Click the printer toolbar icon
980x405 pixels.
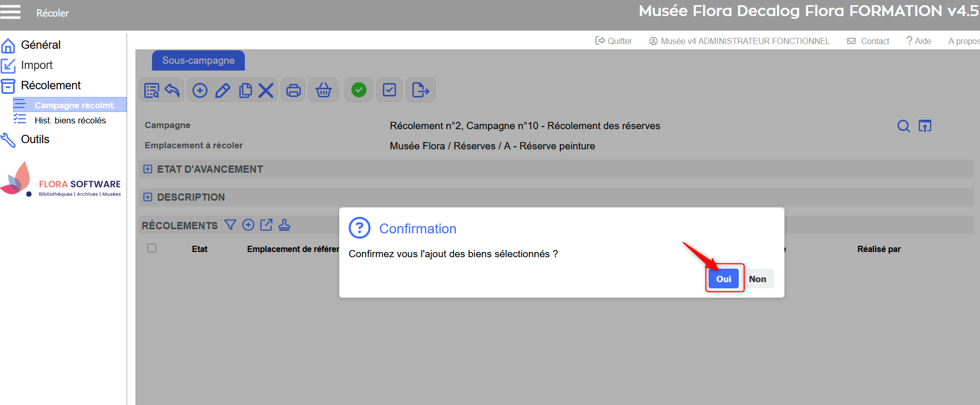(x=294, y=91)
